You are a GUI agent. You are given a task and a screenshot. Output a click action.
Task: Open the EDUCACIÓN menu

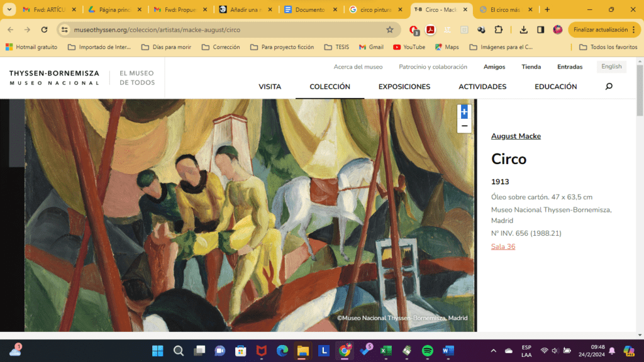[556, 87]
